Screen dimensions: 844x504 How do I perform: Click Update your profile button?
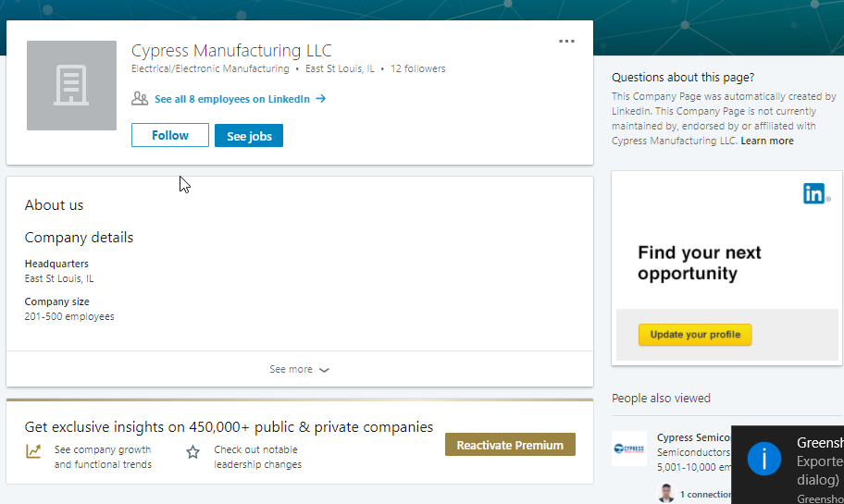pos(695,335)
